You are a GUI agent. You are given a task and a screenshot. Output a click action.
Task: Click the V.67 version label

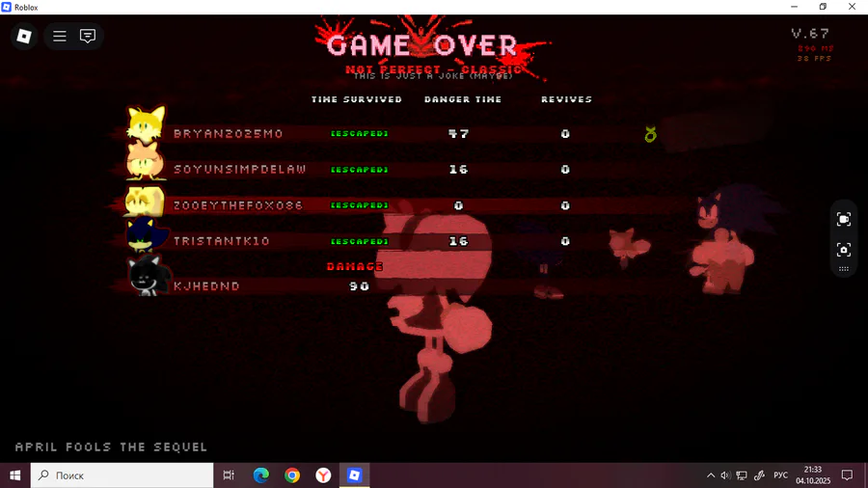click(810, 33)
